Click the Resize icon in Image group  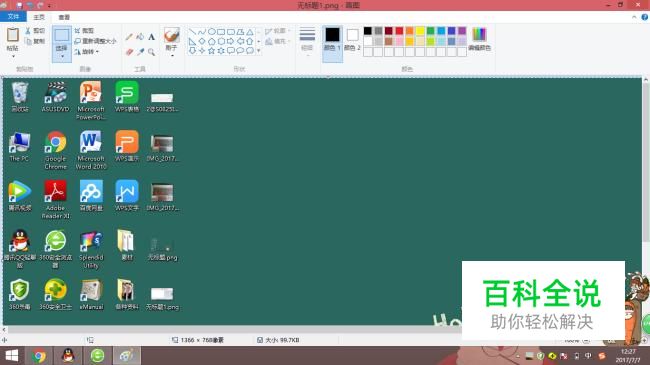tap(78, 41)
